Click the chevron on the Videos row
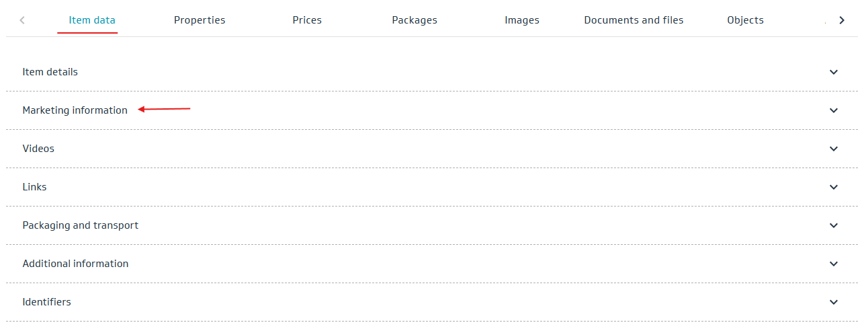The width and height of the screenshot is (868, 335). [x=834, y=149]
